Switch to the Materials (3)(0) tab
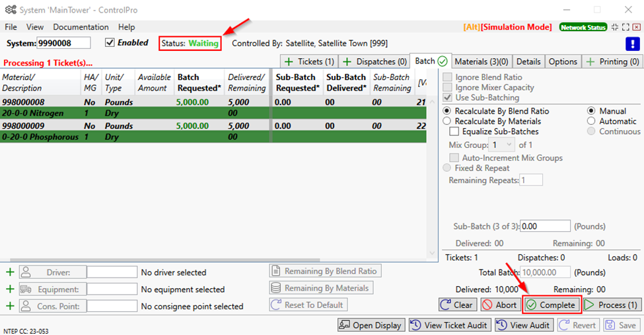644x335 pixels. [481, 61]
